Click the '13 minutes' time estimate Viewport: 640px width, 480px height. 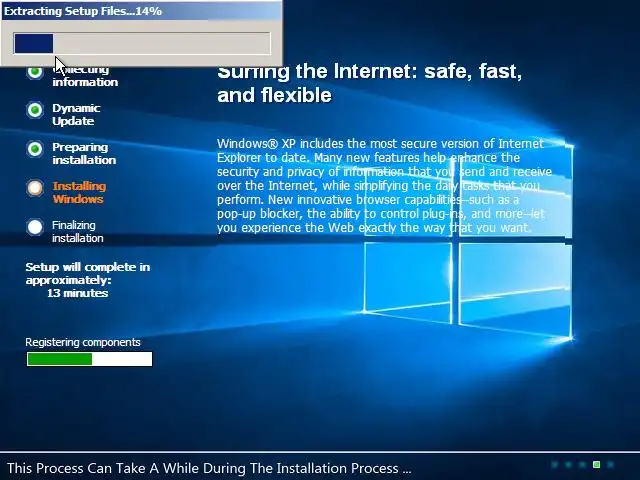click(78, 293)
